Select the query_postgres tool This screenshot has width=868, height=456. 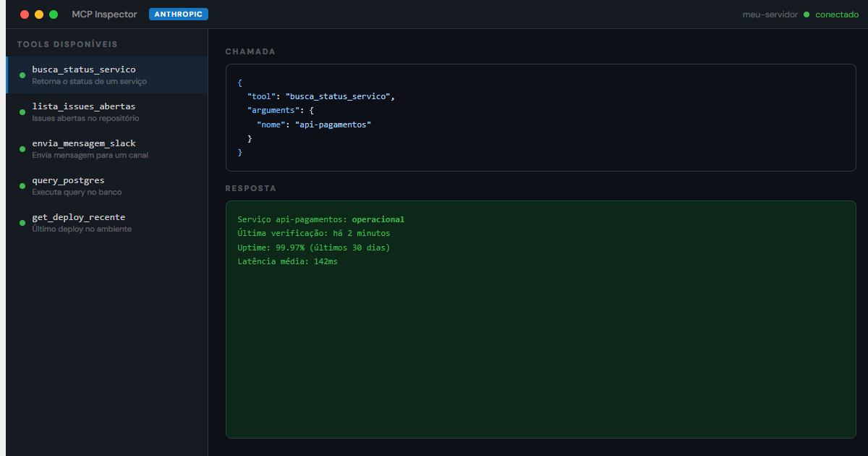(106, 185)
